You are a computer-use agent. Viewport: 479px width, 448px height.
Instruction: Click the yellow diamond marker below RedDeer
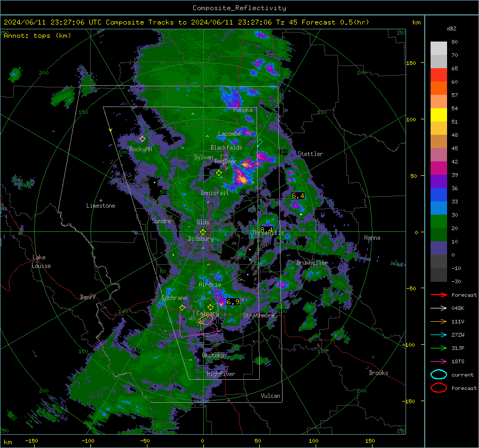point(219,173)
